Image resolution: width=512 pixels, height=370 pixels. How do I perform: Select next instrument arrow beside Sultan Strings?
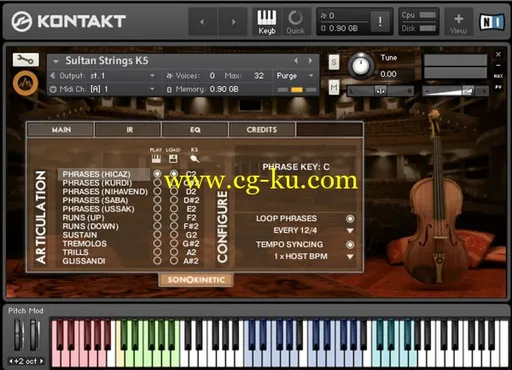tap(310, 61)
